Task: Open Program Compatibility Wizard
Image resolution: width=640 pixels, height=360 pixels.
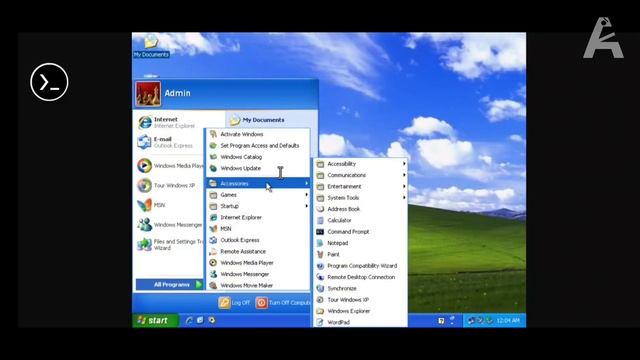Action: pyautogui.click(x=361, y=266)
